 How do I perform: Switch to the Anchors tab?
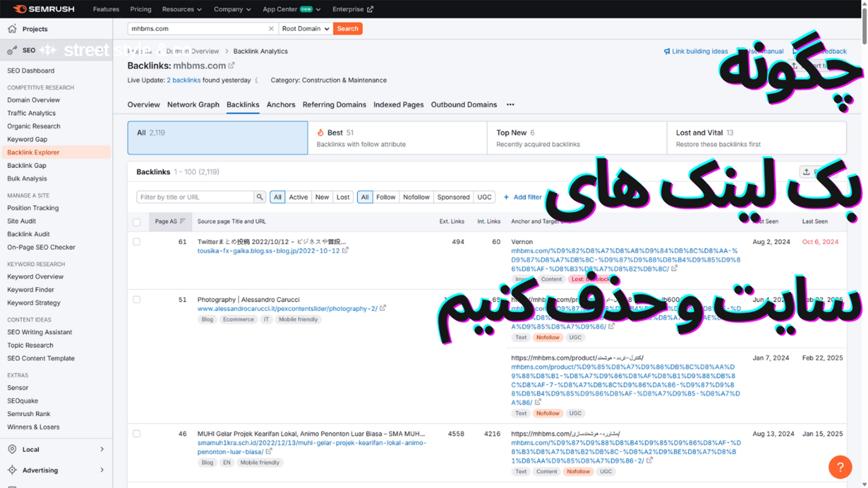click(x=281, y=104)
